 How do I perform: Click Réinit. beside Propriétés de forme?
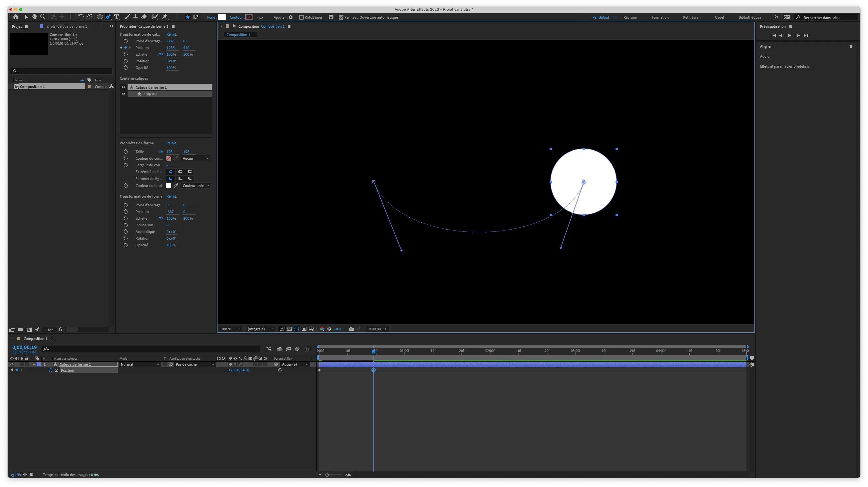(171, 143)
